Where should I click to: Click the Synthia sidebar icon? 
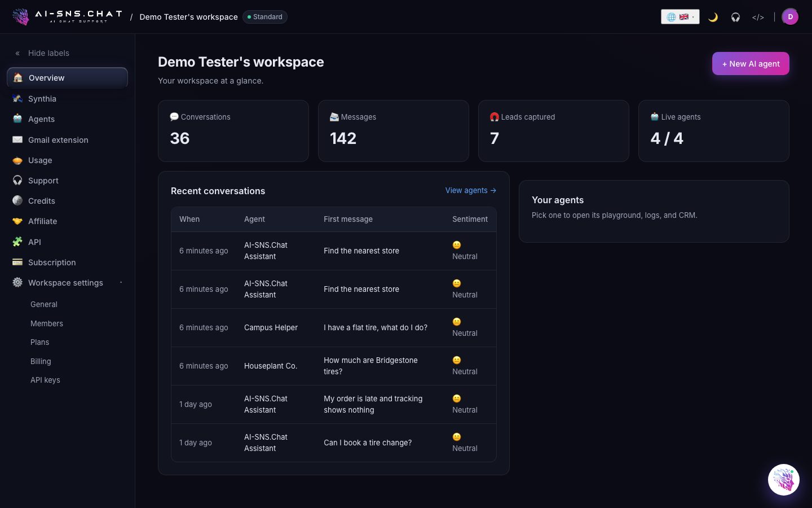click(x=17, y=99)
